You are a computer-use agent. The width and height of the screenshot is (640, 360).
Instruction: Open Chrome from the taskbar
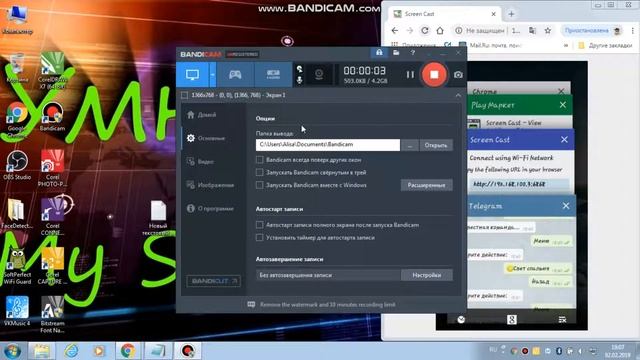tap(128, 351)
